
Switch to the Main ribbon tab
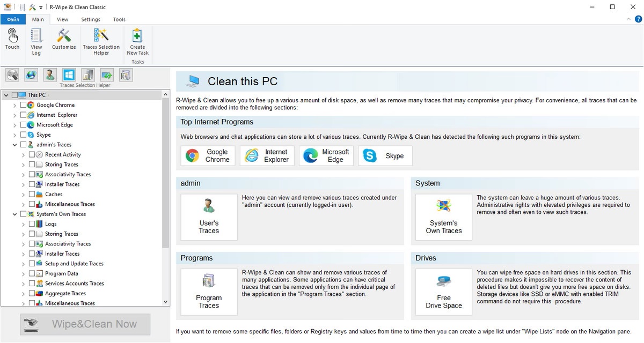point(38,19)
